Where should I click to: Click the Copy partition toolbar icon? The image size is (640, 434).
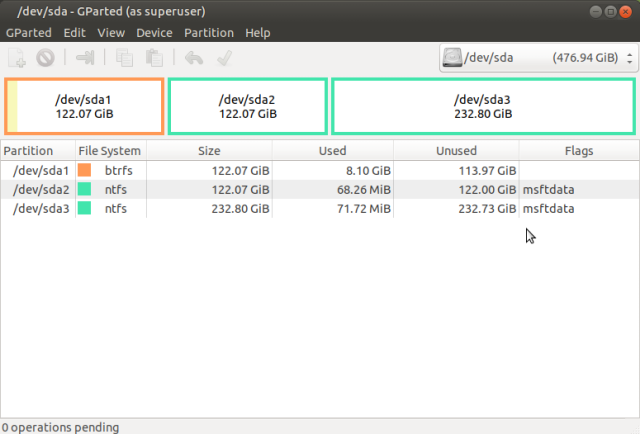125,58
